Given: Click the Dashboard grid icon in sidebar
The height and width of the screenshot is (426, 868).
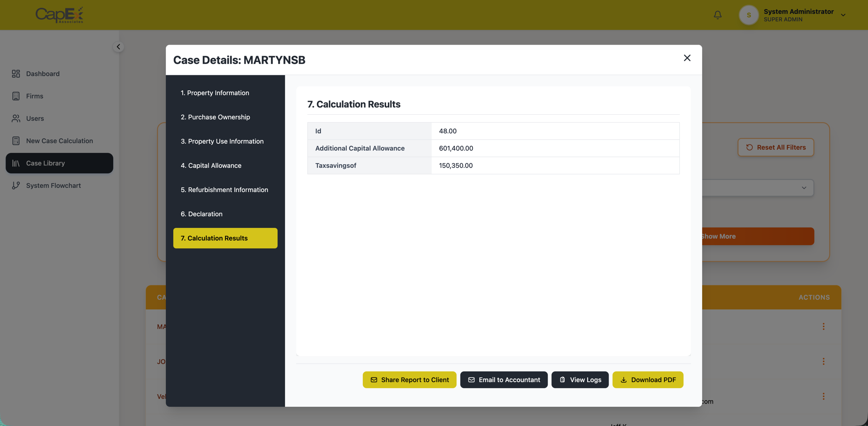Looking at the screenshot, I should coord(16,74).
